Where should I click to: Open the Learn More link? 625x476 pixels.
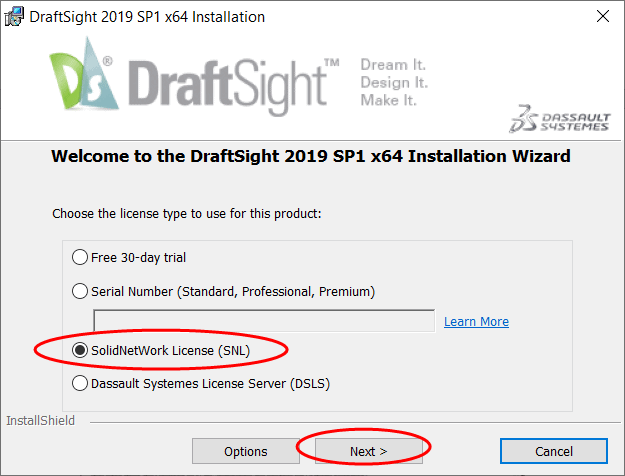476,321
